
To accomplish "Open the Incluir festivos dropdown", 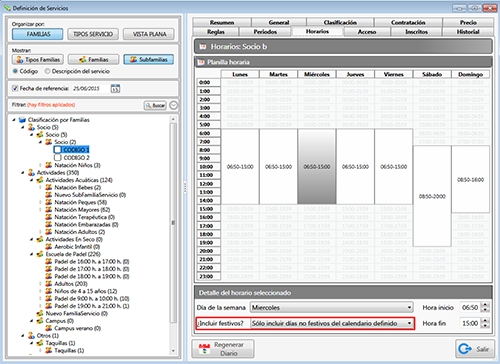I will click(x=332, y=323).
